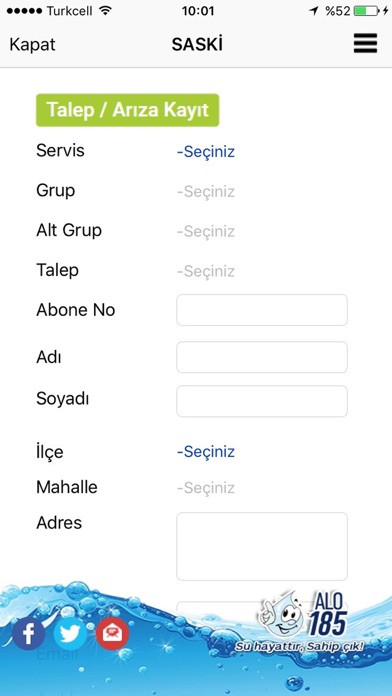Open the Talep Seçiniz dropdown
This screenshot has width=392, height=696.
[206, 271]
